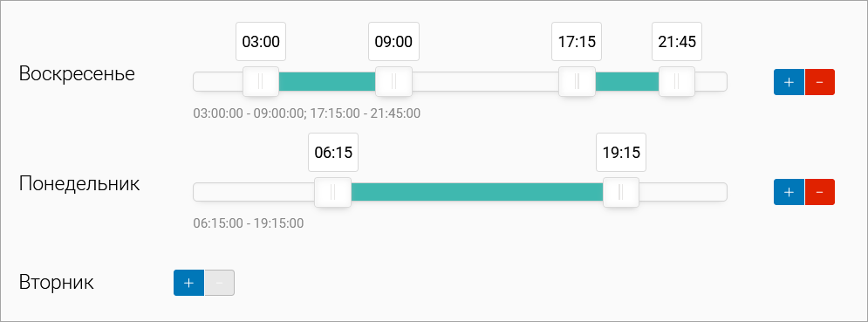The height and width of the screenshot is (322, 868).
Task: Remove a time range from Понедельник
Action: click(819, 192)
